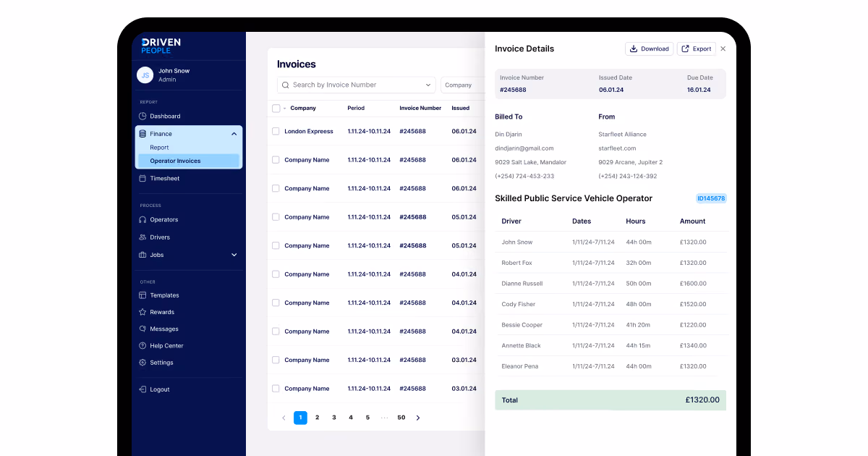Image resolution: width=868 pixels, height=456 pixels.
Task: Jump to page 50
Action: [x=401, y=418]
